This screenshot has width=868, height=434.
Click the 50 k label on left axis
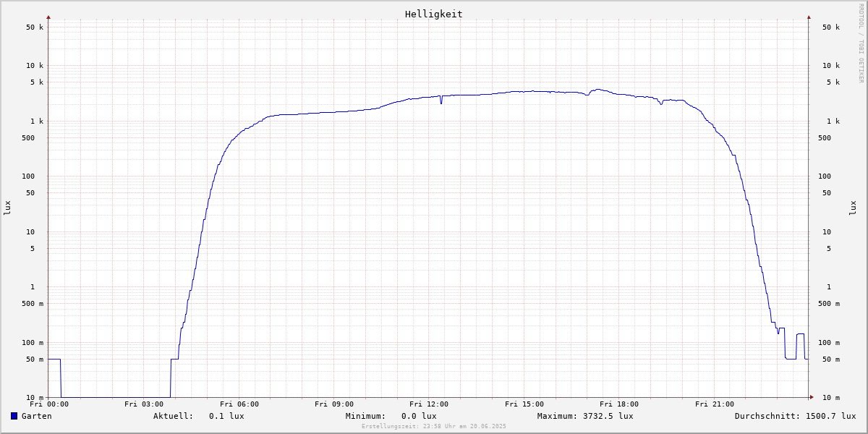(x=35, y=27)
